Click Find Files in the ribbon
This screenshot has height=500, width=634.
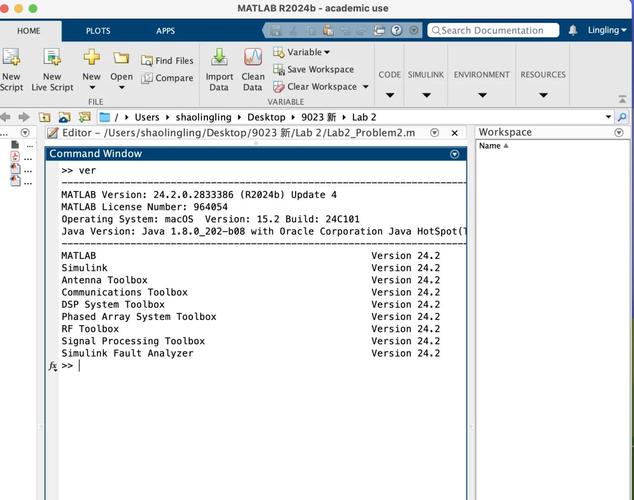[x=167, y=61]
